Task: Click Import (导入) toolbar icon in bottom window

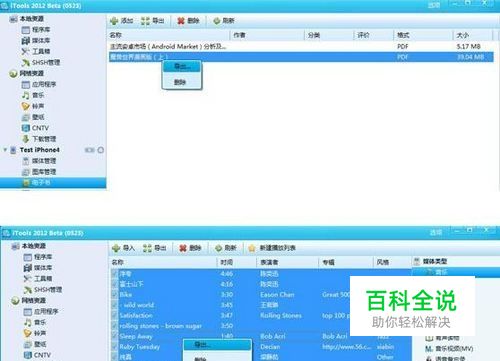Action: (116, 248)
